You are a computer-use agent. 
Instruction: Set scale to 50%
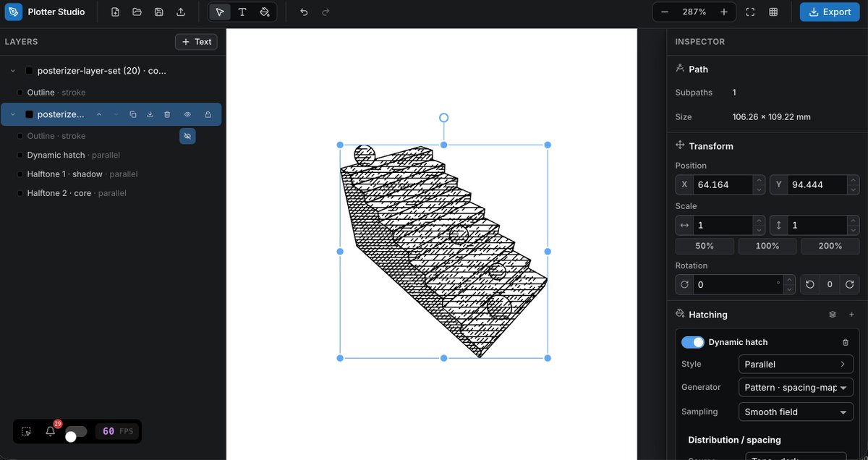[705, 246]
